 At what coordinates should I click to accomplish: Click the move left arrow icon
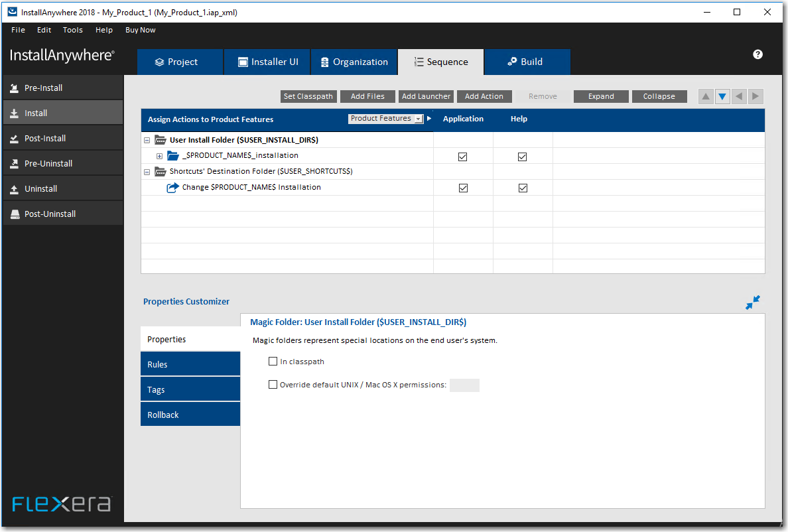[x=739, y=96]
